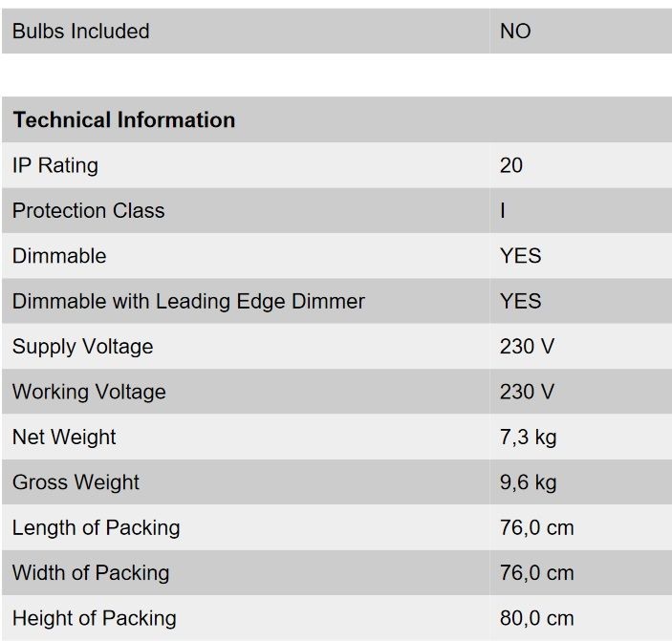The height and width of the screenshot is (641, 672).
Task: Click Dimmable with Leading Edge Dimmer label
Action: coord(188,302)
